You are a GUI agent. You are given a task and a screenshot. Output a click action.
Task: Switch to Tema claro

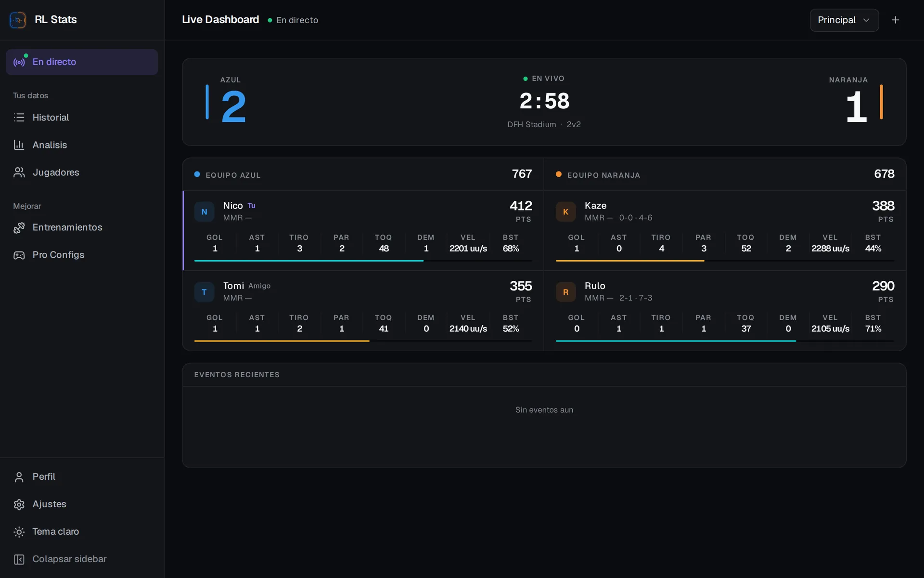[x=82, y=532]
